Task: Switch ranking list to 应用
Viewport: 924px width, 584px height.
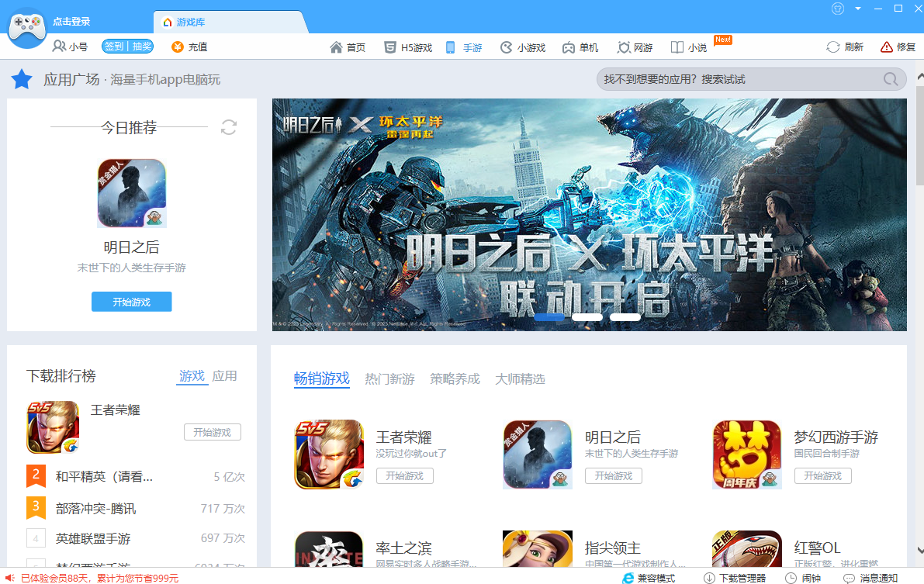Action: (224, 376)
